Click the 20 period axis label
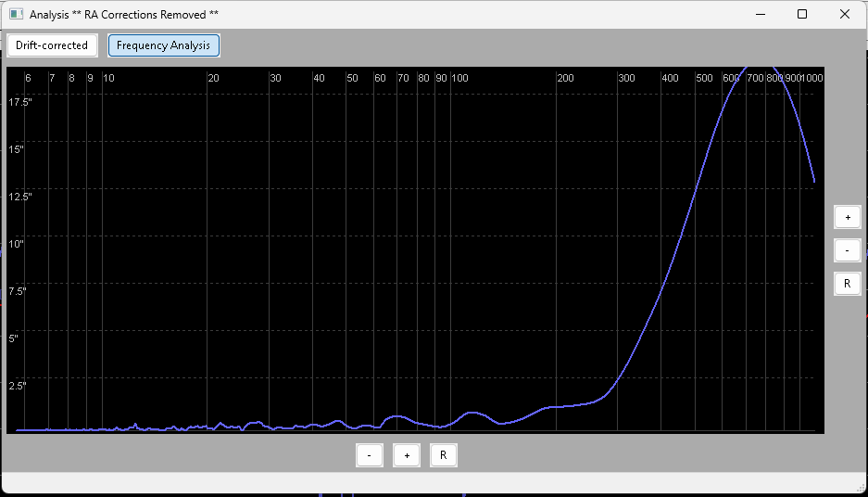Viewport: 868px width, 497px height. [x=214, y=78]
